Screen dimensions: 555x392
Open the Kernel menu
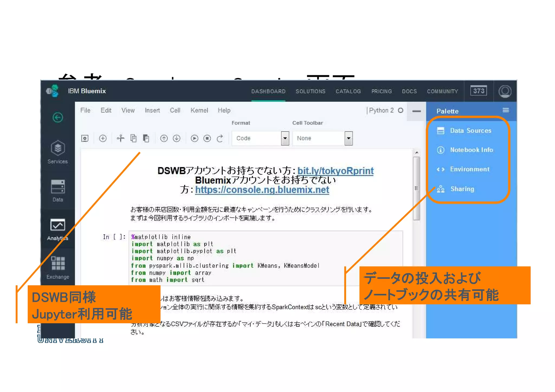pos(199,110)
